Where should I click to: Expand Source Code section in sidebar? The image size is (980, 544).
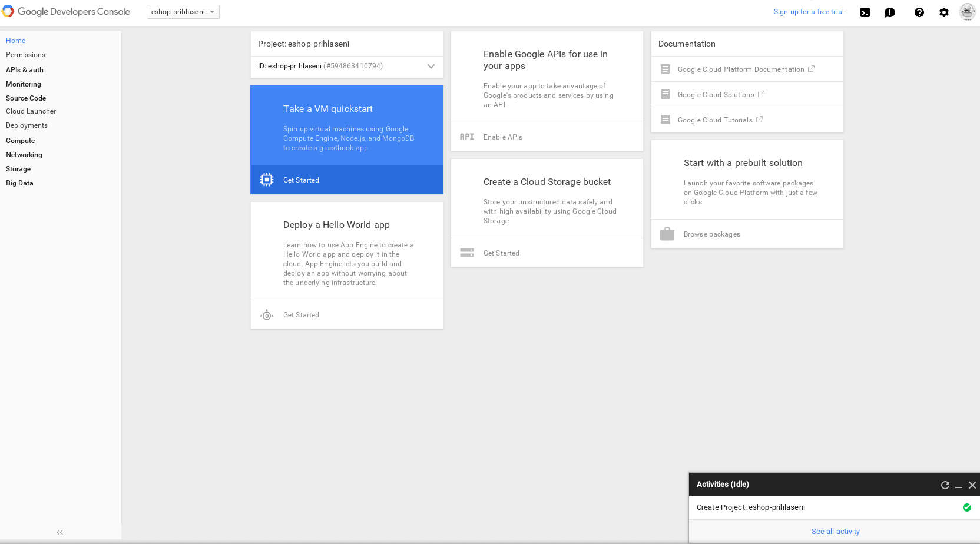pos(26,98)
